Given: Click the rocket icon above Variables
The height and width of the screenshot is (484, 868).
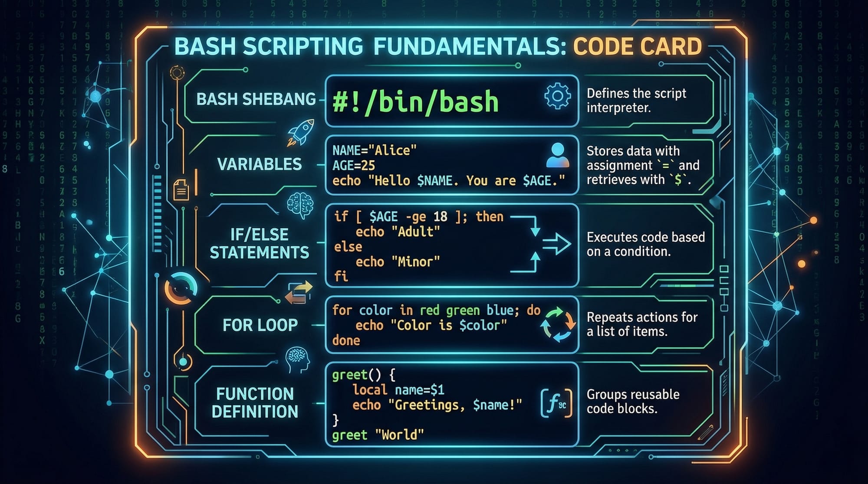Looking at the screenshot, I should pos(301,132).
